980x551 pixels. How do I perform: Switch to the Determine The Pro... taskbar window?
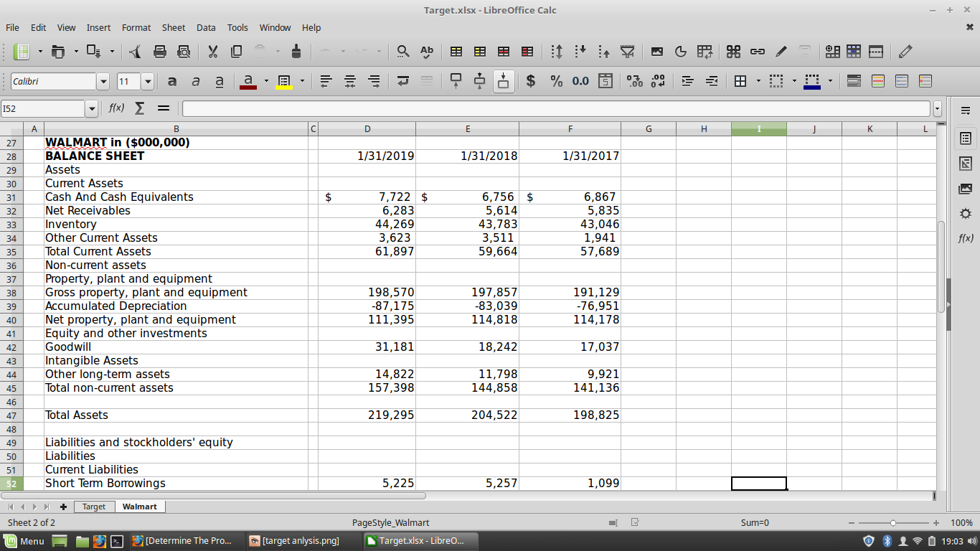[188, 541]
